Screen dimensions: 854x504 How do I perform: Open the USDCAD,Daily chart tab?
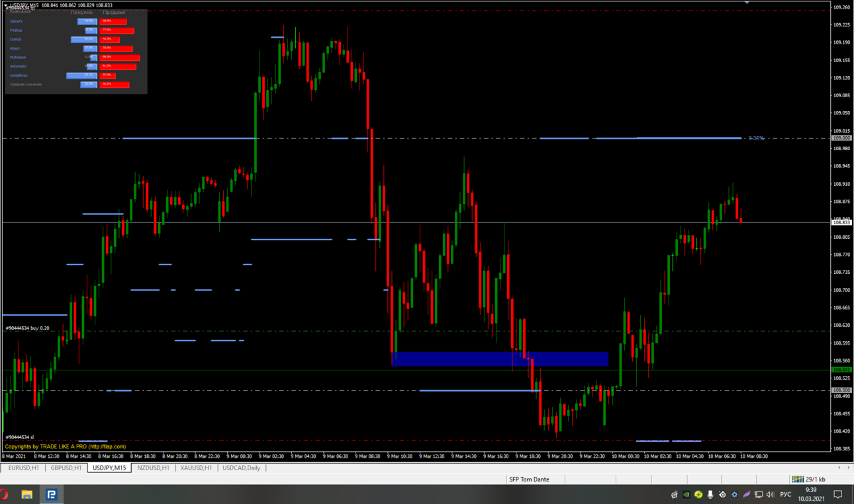click(242, 468)
